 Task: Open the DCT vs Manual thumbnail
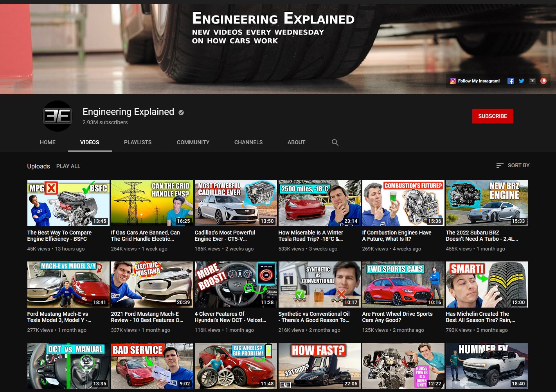click(x=68, y=366)
